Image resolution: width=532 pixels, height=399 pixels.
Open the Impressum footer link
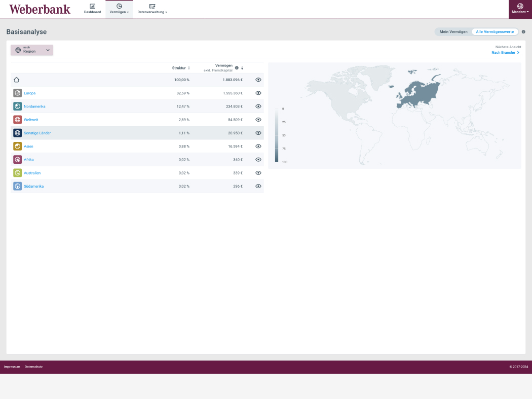12,367
